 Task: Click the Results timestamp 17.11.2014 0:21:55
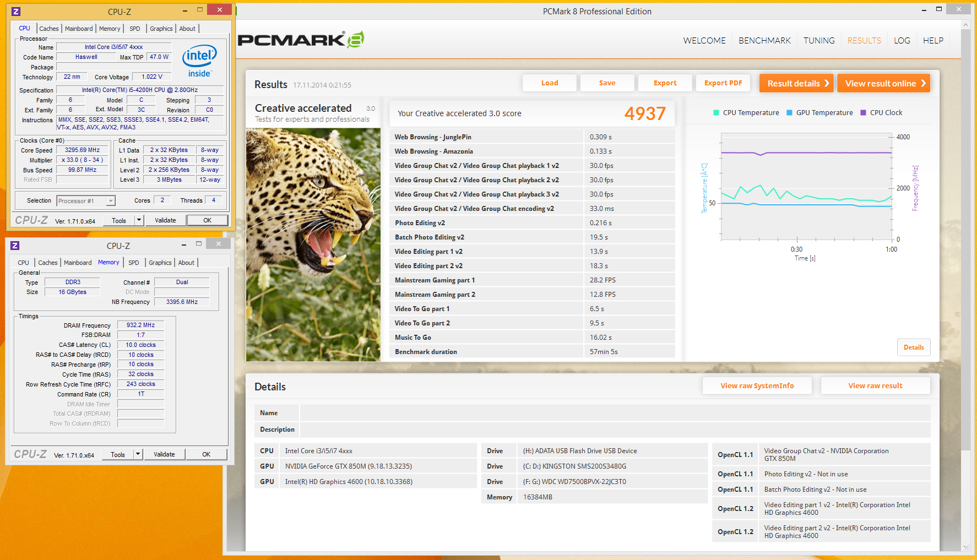pyautogui.click(x=322, y=85)
